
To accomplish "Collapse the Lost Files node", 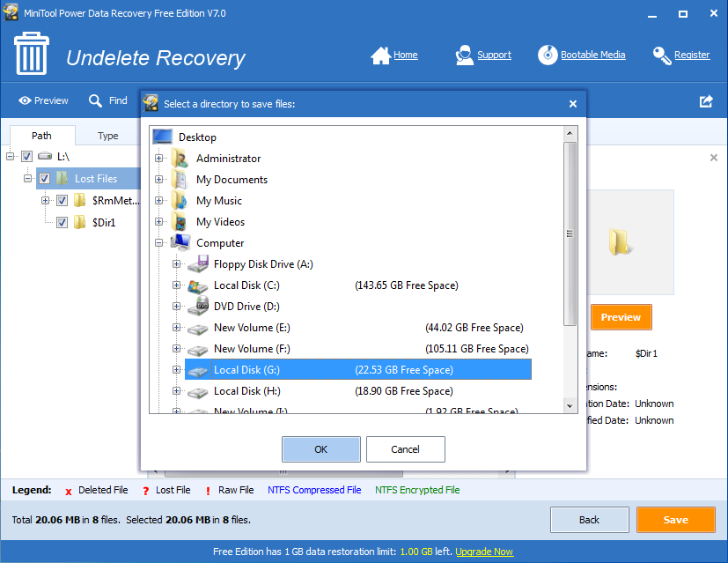I will click(x=28, y=178).
